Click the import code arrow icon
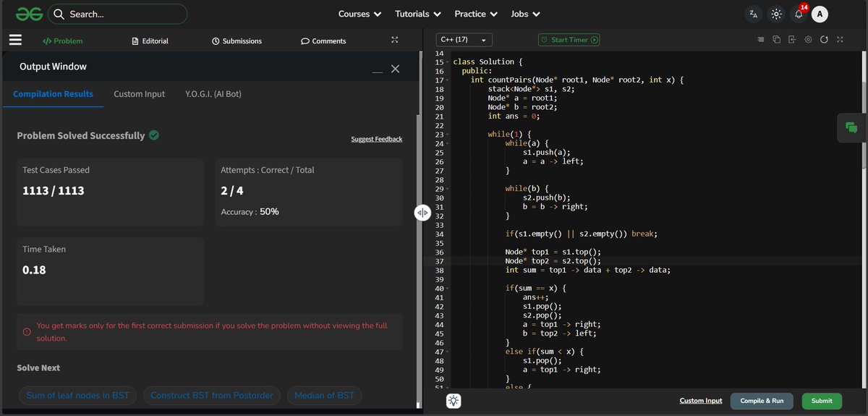This screenshot has height=416, width=868. 792,40
